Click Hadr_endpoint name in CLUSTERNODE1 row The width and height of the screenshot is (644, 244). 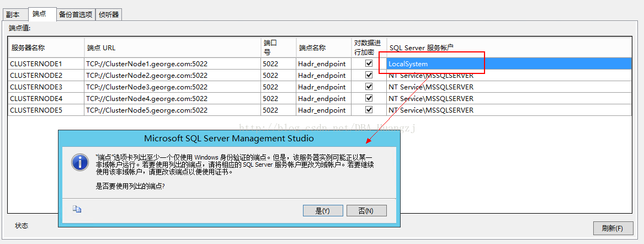323,63
